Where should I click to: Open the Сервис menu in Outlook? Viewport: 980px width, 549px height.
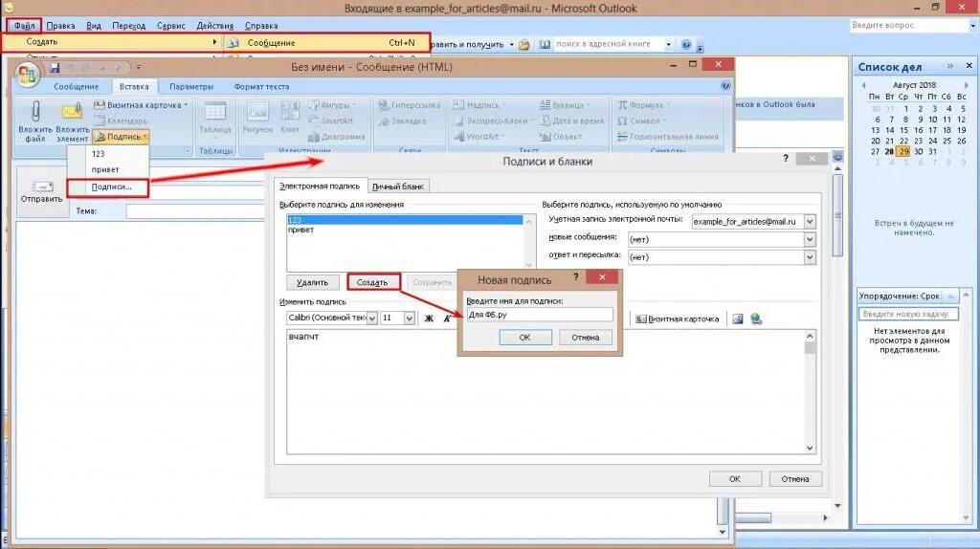170,26
